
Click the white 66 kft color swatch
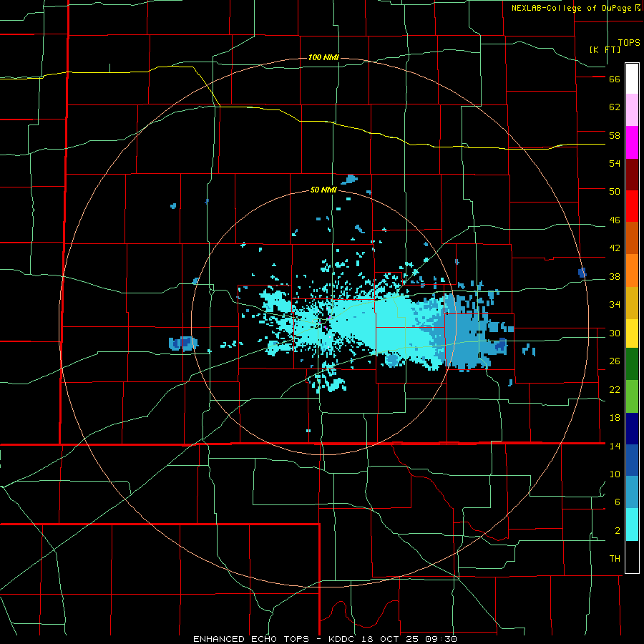click(x=632, y=79)
